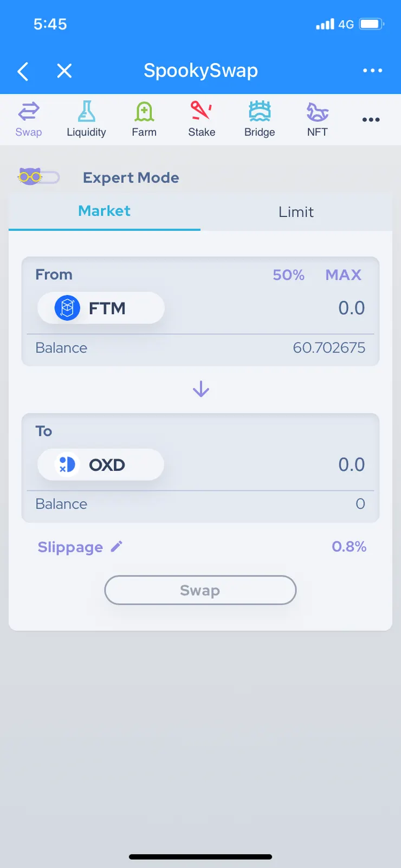Open the Stake icon
The image size is (401, 868).
point(201,111)
